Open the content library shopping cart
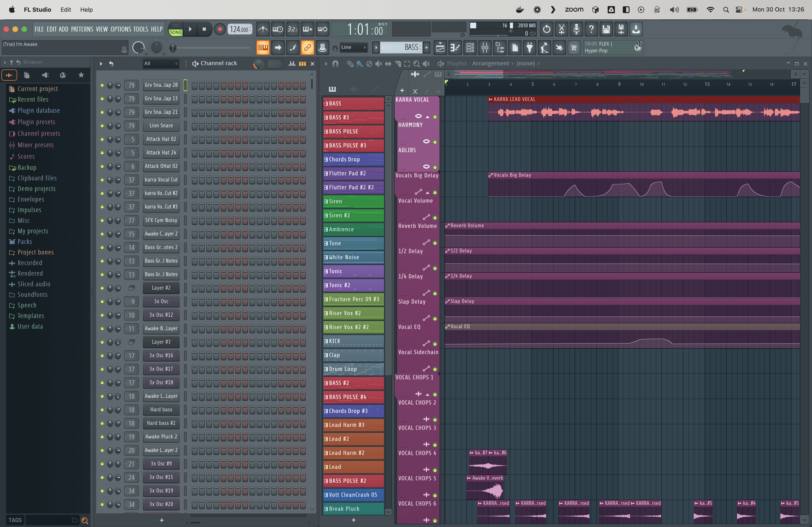This screenshot has width=812, height=527. (x=574, y=48)
